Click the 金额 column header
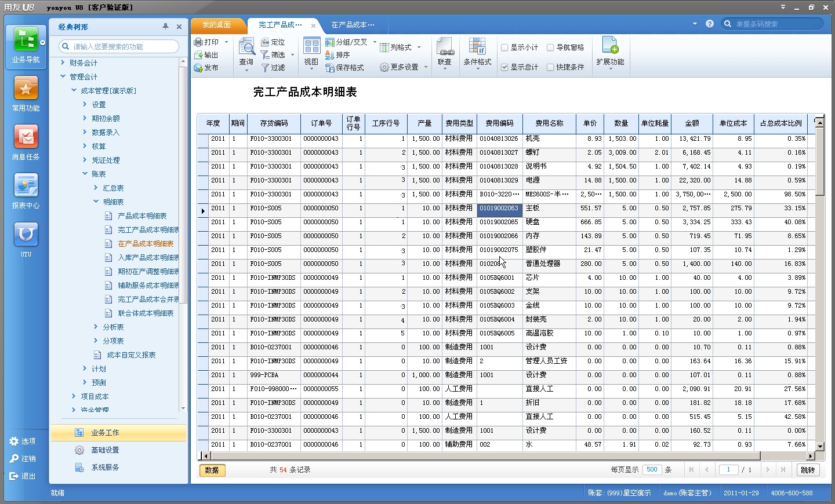 tap(692, 123)
